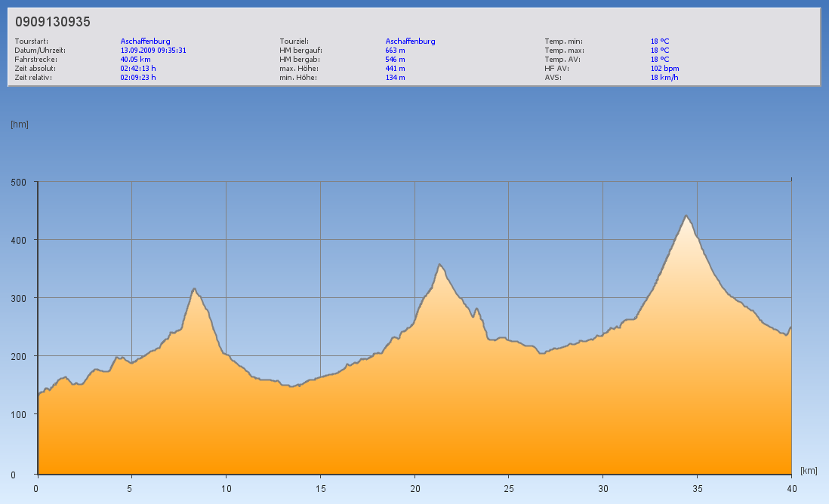Click the AVS value 18 km/h

click(664, 78)
